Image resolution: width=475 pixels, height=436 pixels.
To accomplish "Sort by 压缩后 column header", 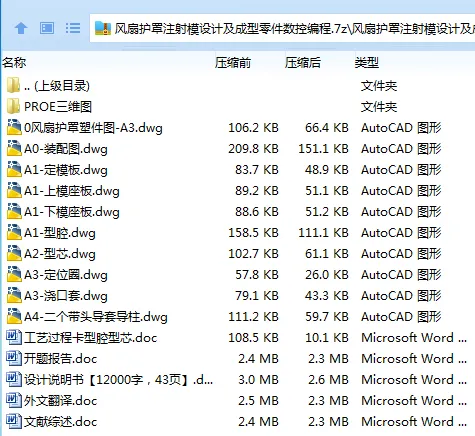I will [x=303, y=62].
